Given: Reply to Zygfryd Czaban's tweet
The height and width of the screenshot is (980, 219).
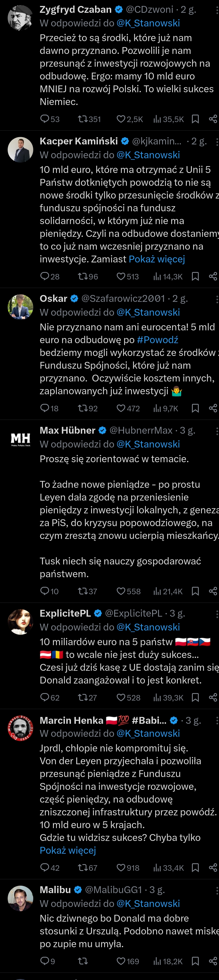Looking at the screenshot, I should [45, 119].
